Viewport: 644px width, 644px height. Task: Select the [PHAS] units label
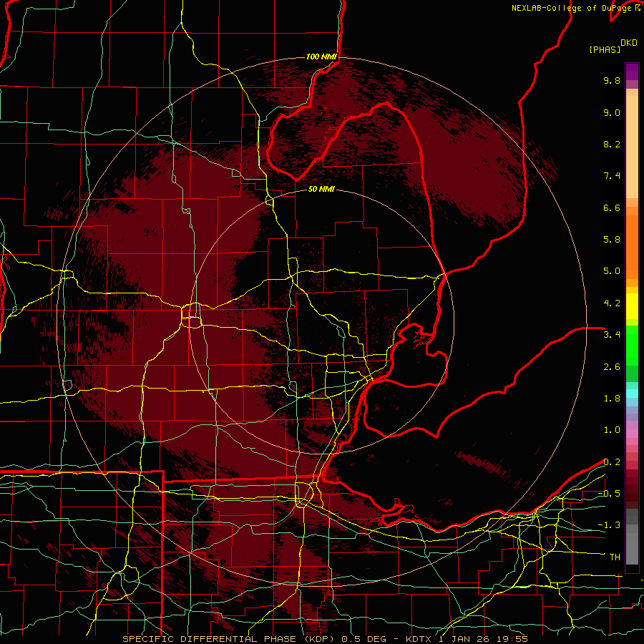(x=605, y=49)
